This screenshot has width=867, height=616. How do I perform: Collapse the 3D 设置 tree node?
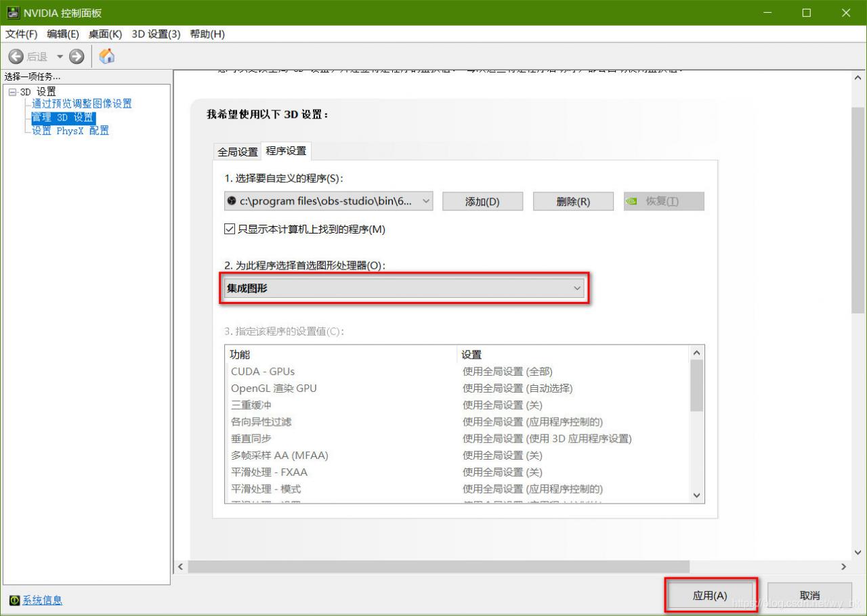tap(12, 92)
